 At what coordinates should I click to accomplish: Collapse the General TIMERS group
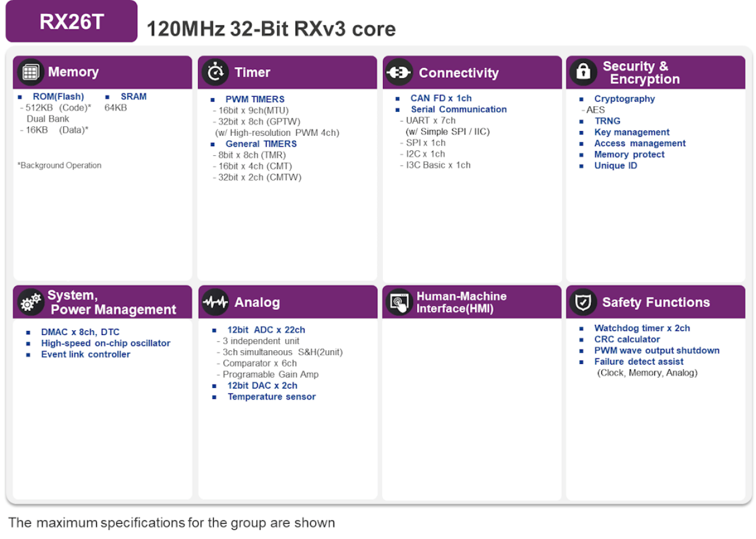(x=262, y=143)
